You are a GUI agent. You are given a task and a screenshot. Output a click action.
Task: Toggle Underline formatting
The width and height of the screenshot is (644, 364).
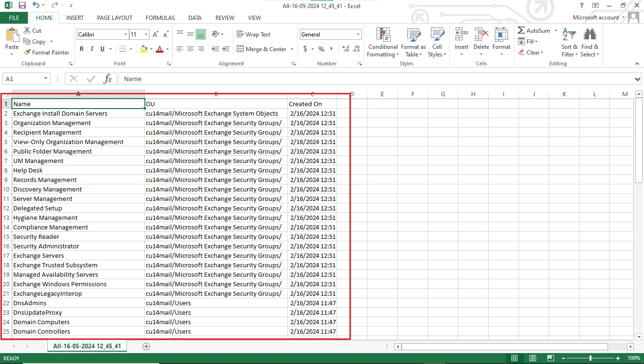102,49
